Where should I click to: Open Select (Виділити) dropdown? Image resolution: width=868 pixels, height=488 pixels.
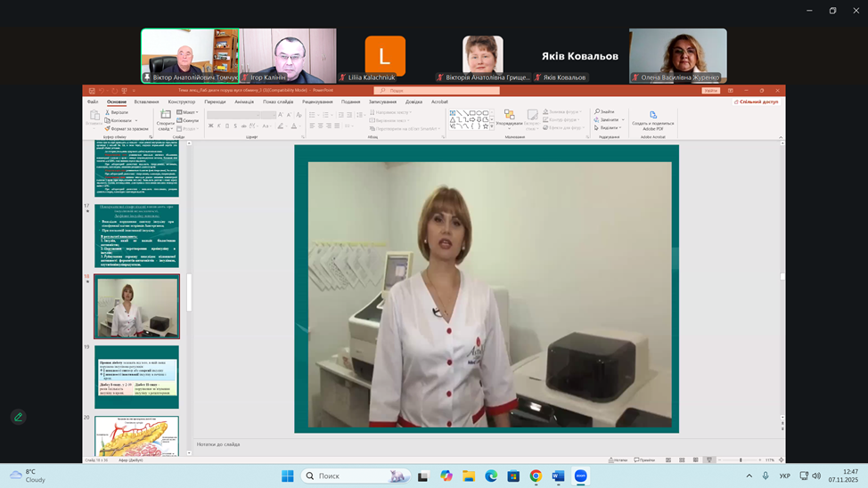[x=607, y=128]
